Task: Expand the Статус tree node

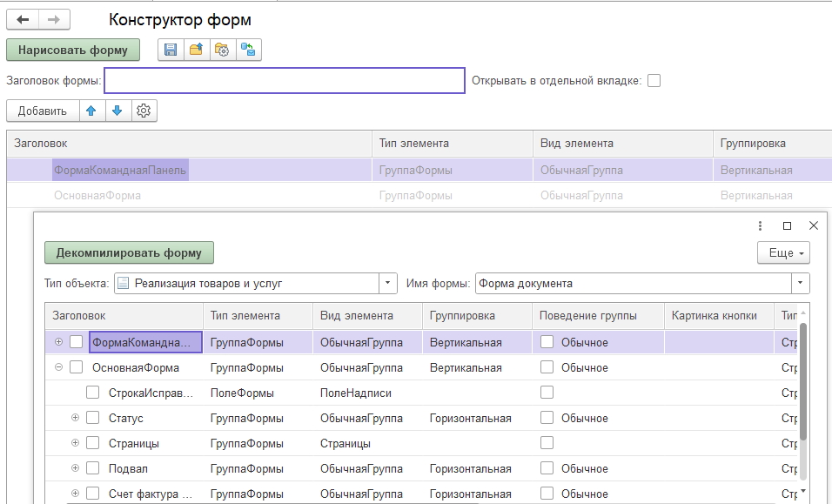Action: tap(75, 418)
